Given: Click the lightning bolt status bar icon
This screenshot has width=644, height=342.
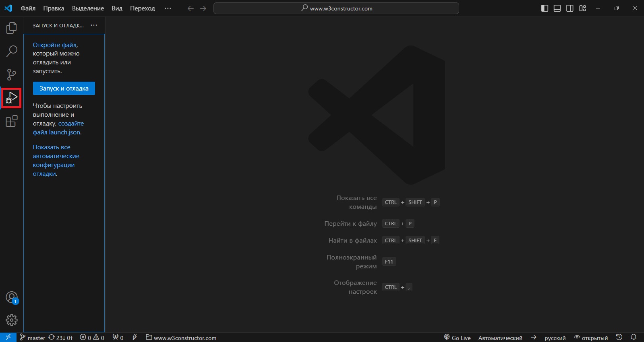Looking at the screenshot, I should coord(135,338).
